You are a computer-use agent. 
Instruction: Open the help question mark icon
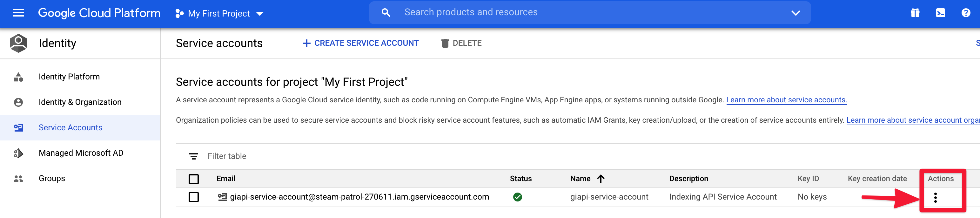tap(965, 13)
